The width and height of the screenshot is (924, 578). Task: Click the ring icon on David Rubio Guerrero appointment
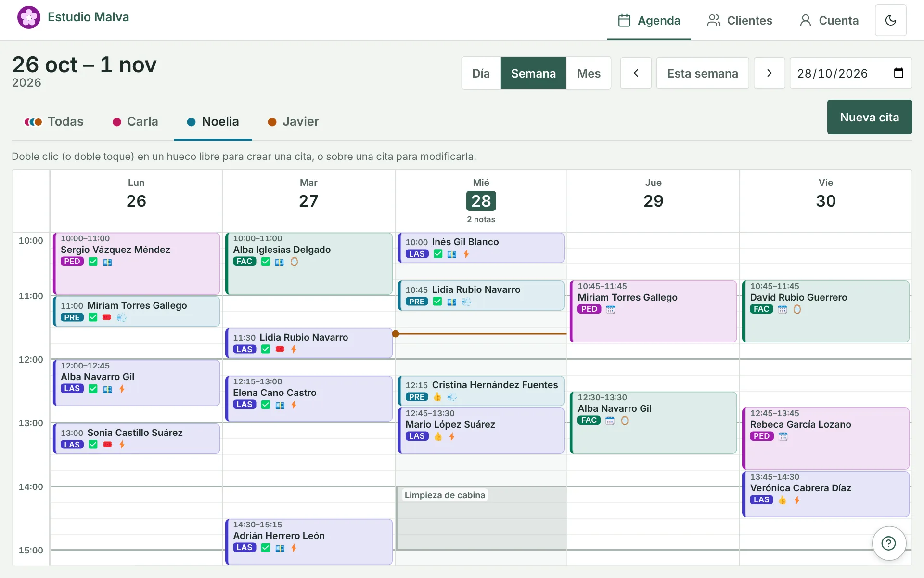[797, 309]
